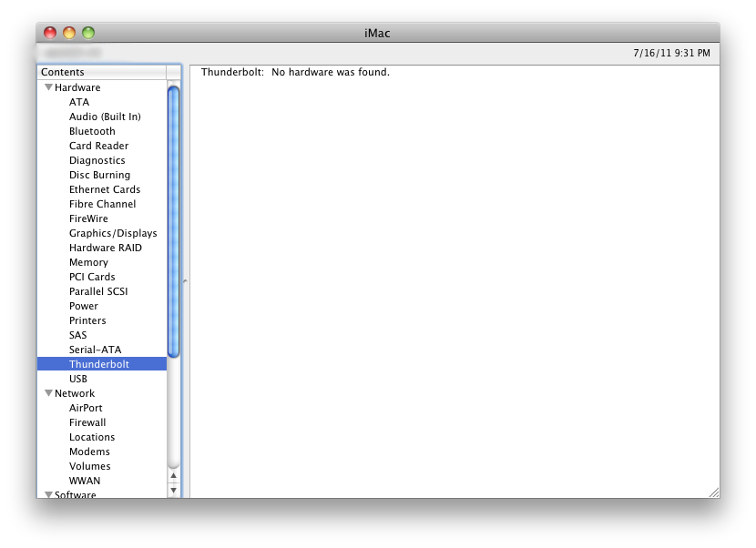Select Modems entry
Viewport: 756px width, 548px height.
click(x=89, y=452)
